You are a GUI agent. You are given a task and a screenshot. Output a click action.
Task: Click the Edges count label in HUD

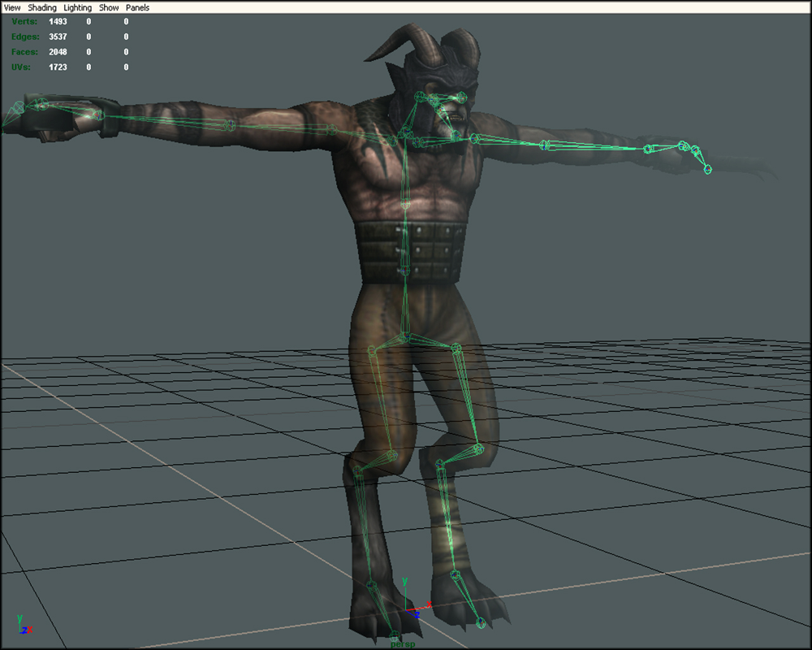pos(24,37)
